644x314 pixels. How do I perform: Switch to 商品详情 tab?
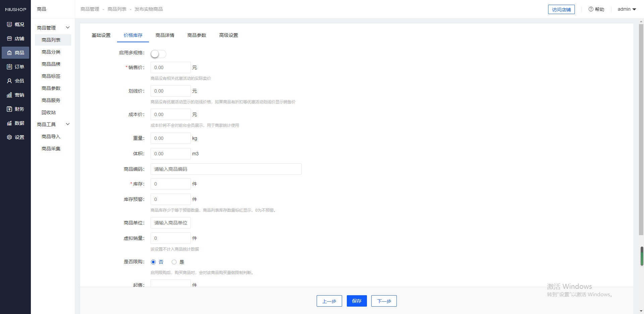(165, 35)
